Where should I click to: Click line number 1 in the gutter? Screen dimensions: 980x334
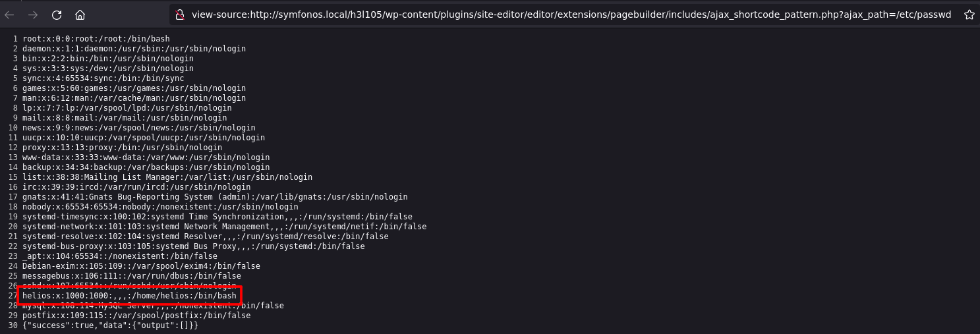16,39
